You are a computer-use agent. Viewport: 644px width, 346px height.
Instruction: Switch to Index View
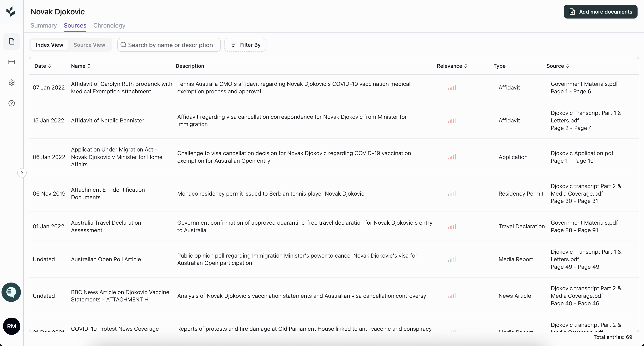pyautogui.click(x=49, y=45)
